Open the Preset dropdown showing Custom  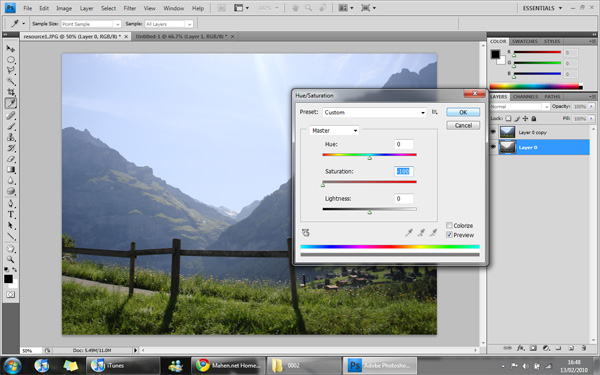374,112
